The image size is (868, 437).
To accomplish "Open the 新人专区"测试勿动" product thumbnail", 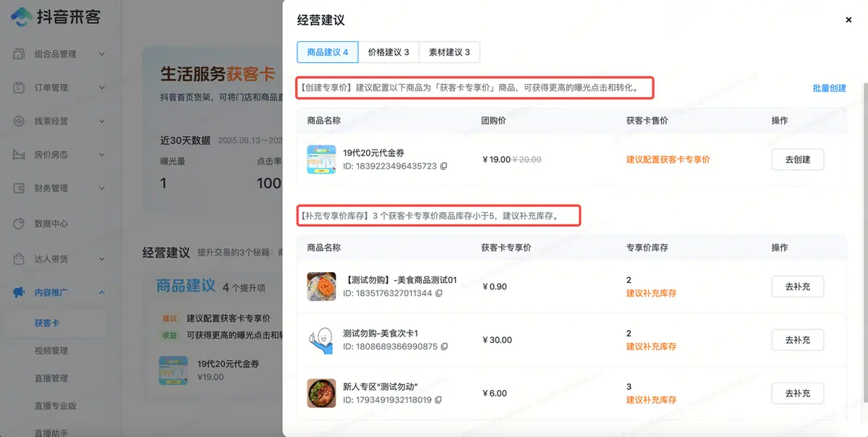I will (x=321, y=394).
